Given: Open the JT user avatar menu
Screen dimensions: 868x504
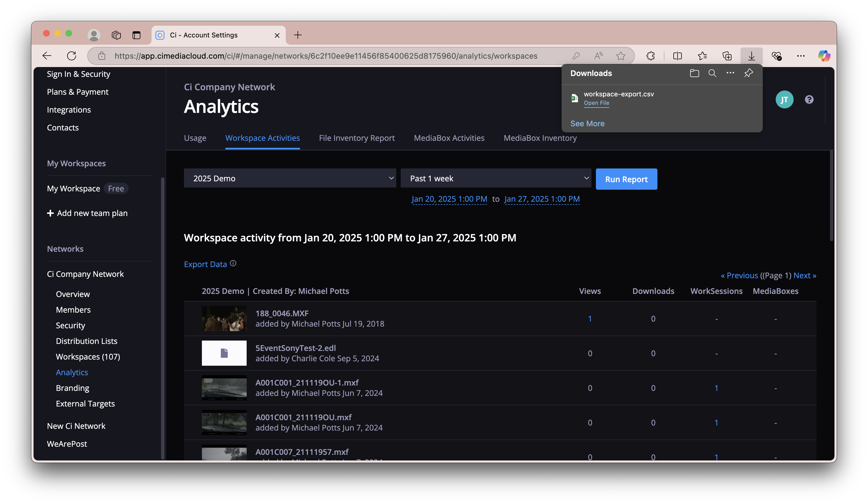Looking at the screenshot, I should tap(785, 99).
